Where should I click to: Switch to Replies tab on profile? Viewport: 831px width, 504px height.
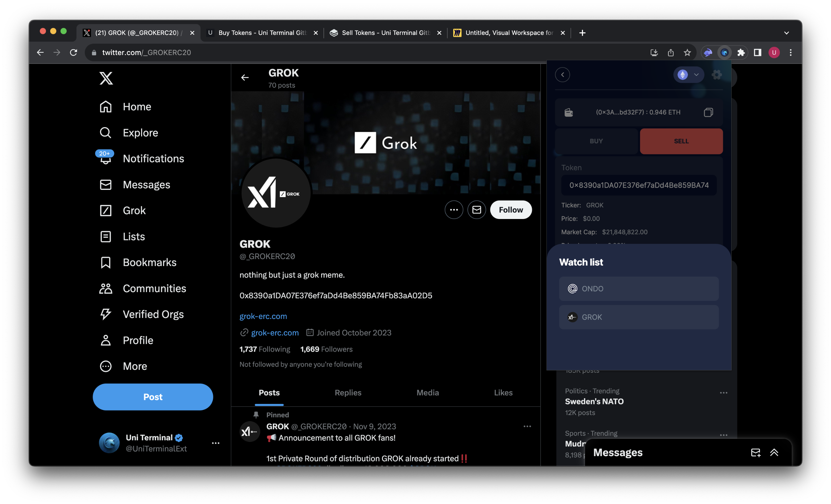pyautogui.click(x=348, y=392)
